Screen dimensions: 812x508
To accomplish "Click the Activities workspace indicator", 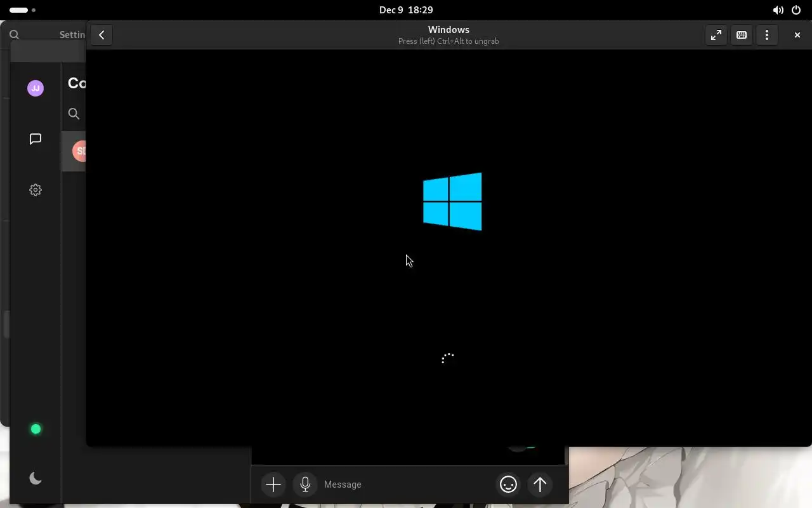I will click(x=22, y=10).
